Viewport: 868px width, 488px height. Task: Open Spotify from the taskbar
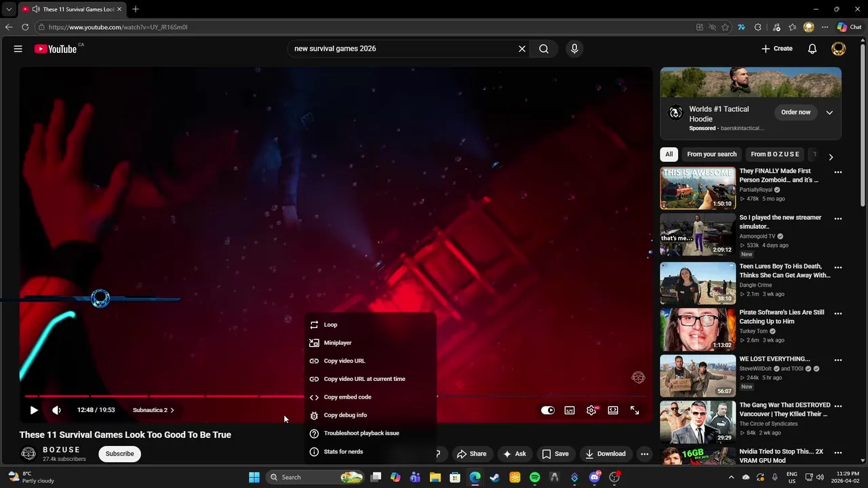[x=534, y=477]
